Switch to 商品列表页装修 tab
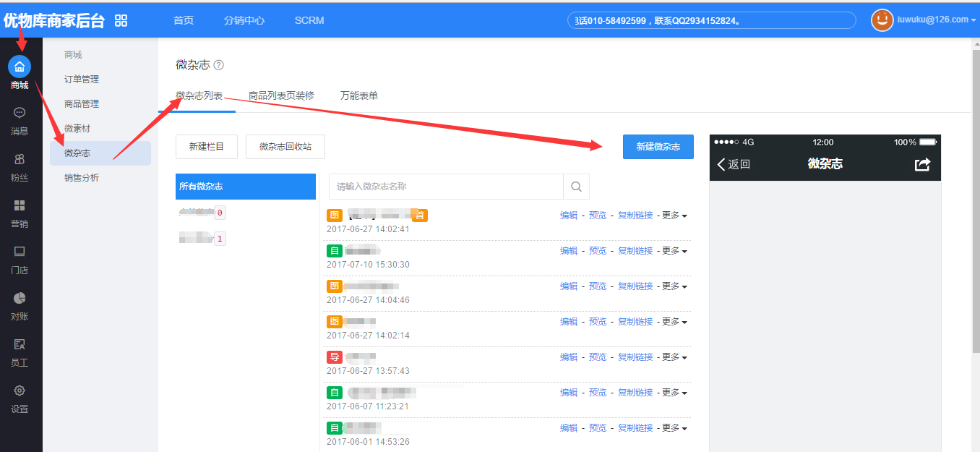Image resolution: width=980 pixels, height=452 pixels. click(x=281, y=95)
